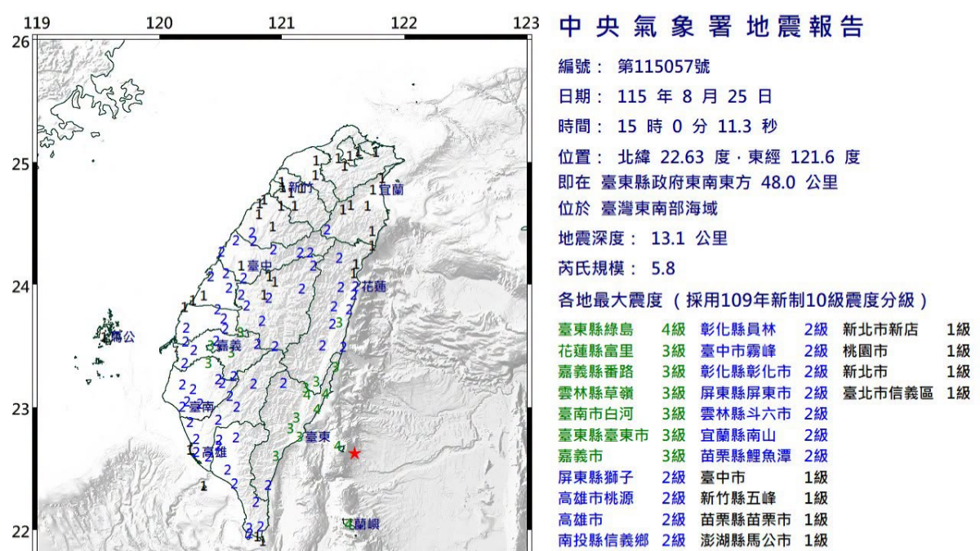Click the entry 雲林縣草嶺 3級
Screen dimensions: 980x551
[x=621, y=393]
